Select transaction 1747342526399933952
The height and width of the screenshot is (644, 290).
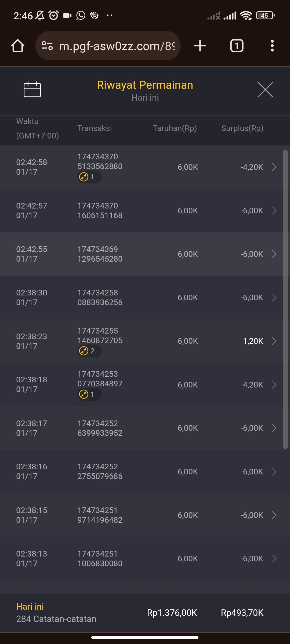click(x=100, y=428)
